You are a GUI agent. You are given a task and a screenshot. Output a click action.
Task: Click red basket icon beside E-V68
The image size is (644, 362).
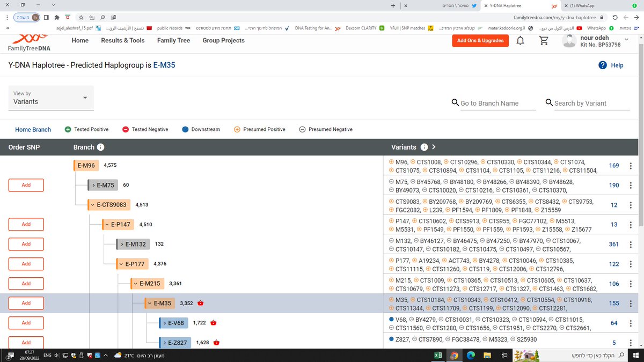213,323
